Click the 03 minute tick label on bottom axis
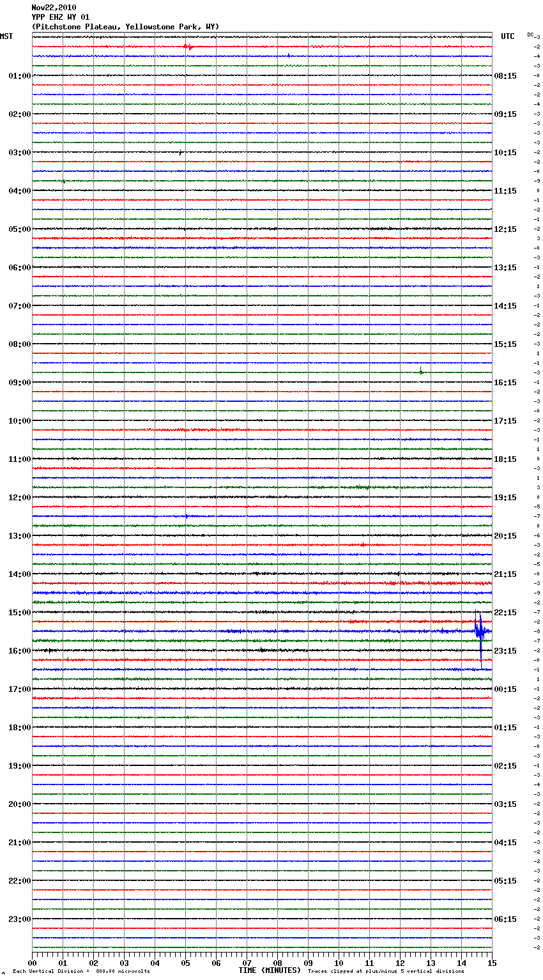This screenshot has width=543, height=980. (124, 963)
